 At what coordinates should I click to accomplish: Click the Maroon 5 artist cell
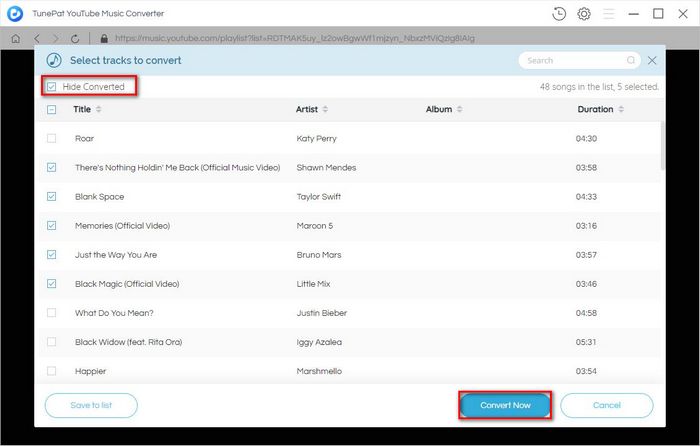315,225
